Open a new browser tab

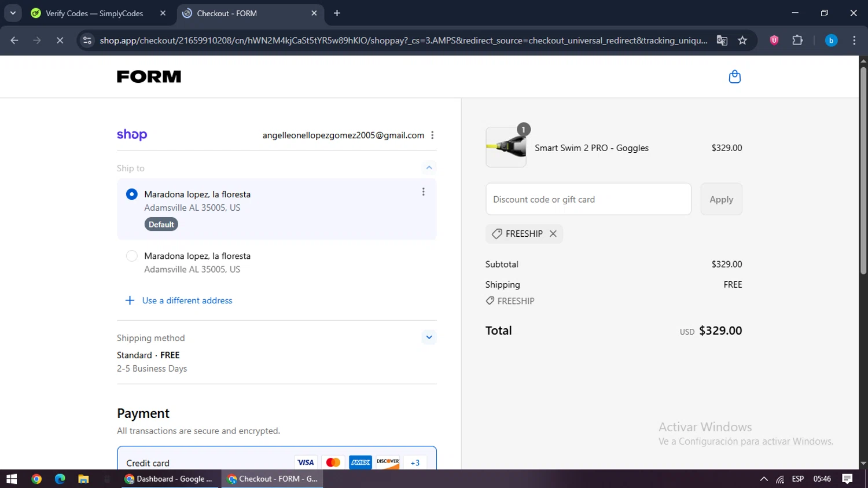(337, 13)
